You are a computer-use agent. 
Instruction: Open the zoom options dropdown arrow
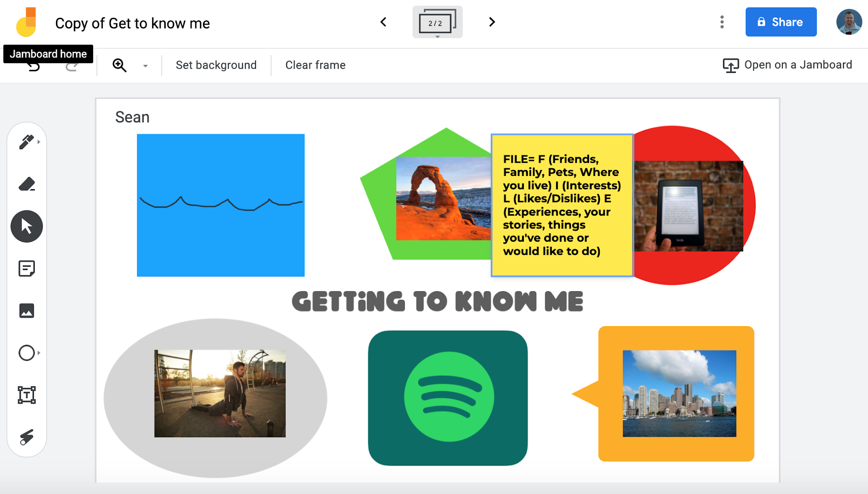pyautogui.click(x=145, y=66)
